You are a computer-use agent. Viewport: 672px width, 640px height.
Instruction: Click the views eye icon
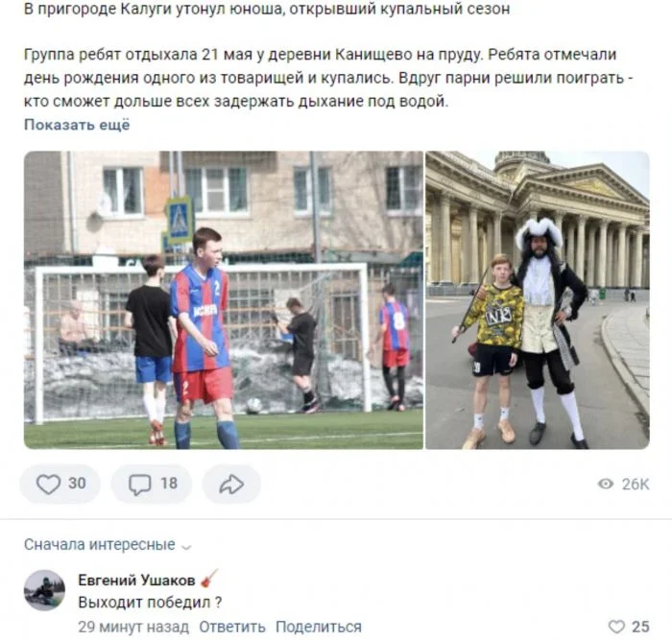(x=606, y=484)
